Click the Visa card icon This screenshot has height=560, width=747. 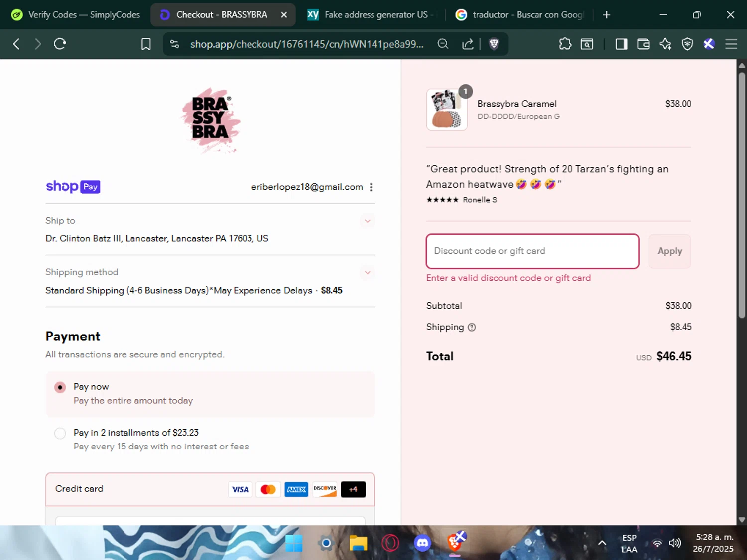240,489
